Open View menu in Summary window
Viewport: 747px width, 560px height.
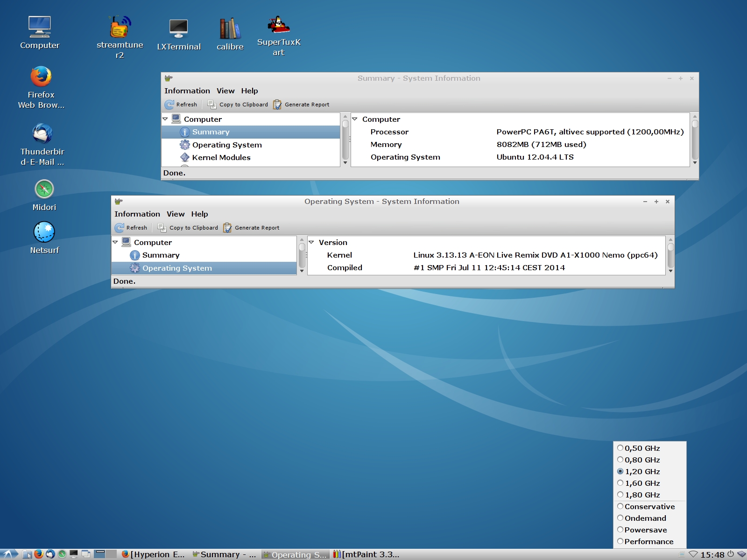click(x=225, y=91)
